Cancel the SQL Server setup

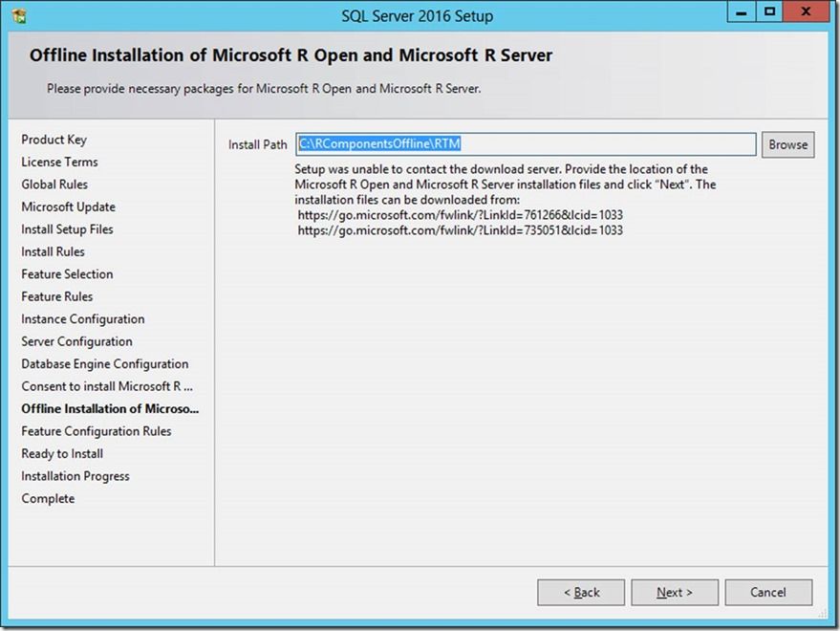[x=768, y=593]
